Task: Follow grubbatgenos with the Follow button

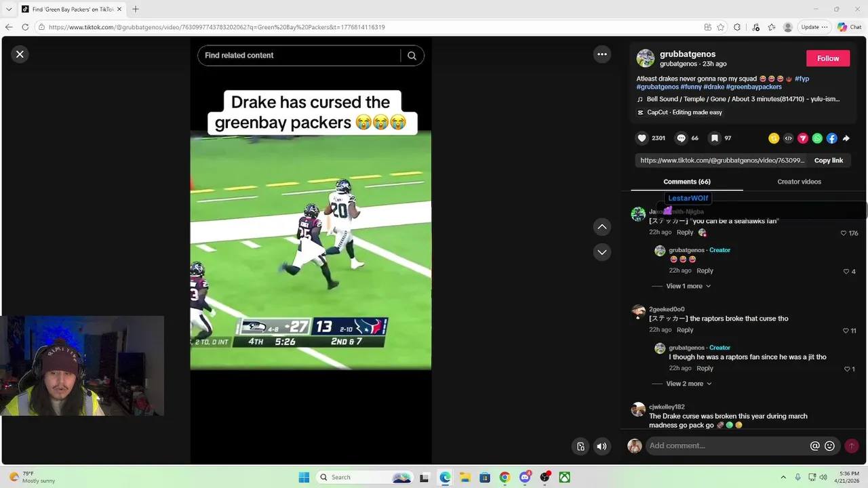Action: coord(828,58)
